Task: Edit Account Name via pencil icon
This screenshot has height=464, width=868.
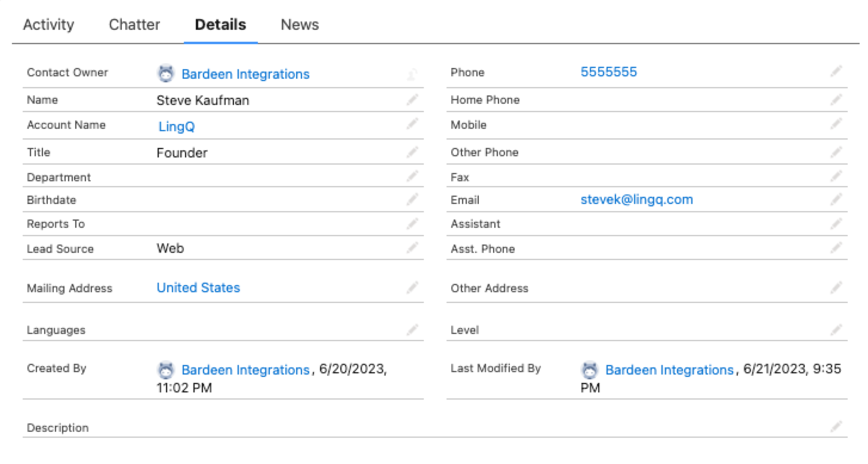Action: tap(413, 123)
